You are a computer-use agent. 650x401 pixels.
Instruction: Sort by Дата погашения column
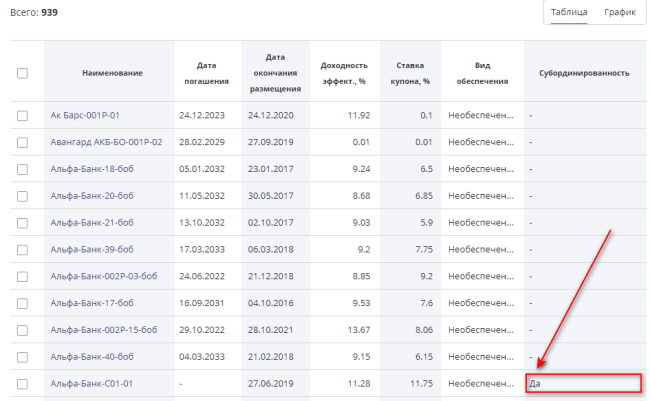[207, 73]
